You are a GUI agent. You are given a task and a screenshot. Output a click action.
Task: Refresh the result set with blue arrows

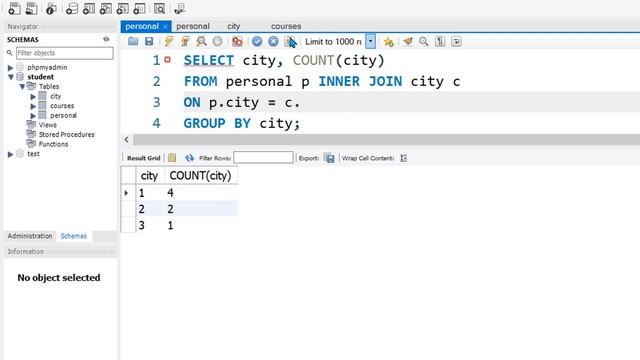pyautogui.click(x=189, y=158)
